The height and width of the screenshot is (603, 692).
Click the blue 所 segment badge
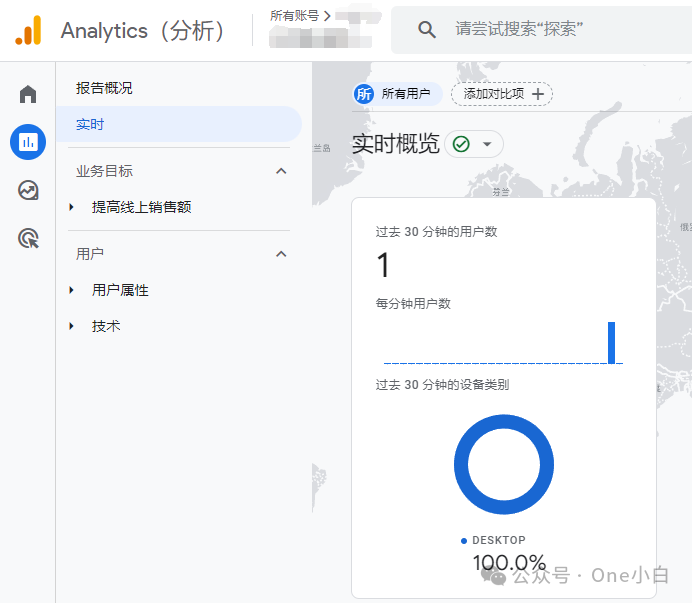[364, 94]
